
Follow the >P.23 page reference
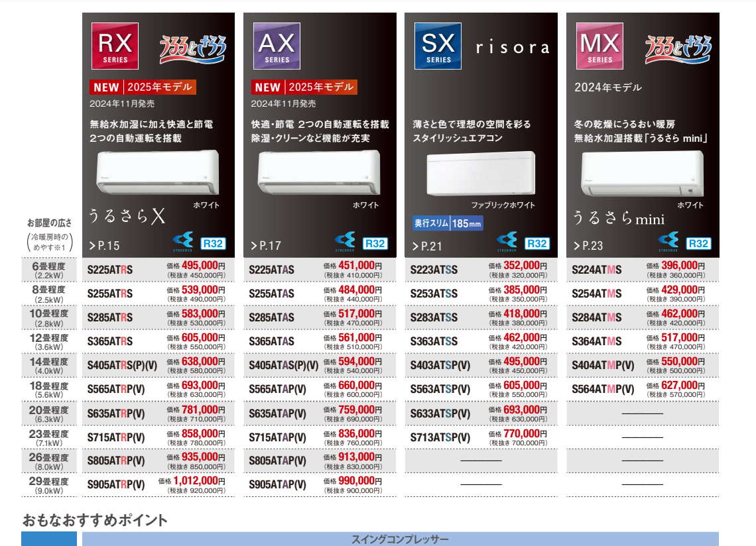(588, 246)
